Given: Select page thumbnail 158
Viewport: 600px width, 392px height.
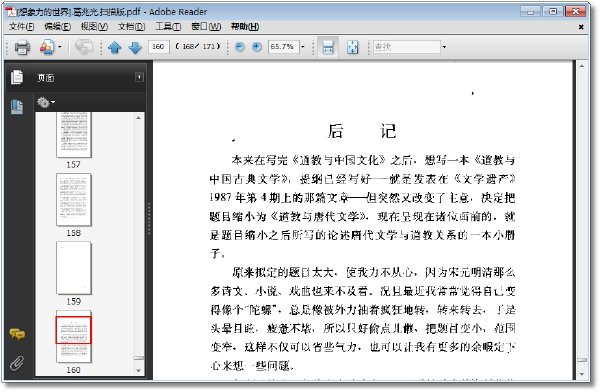Looking at the screenshot, I should coord(74,200).
